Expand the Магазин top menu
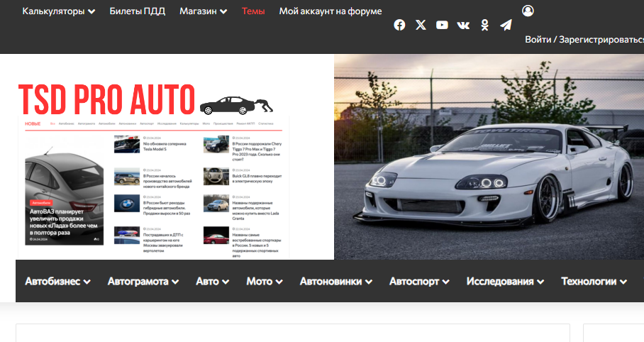644x342 pixels. pos(204,11)
